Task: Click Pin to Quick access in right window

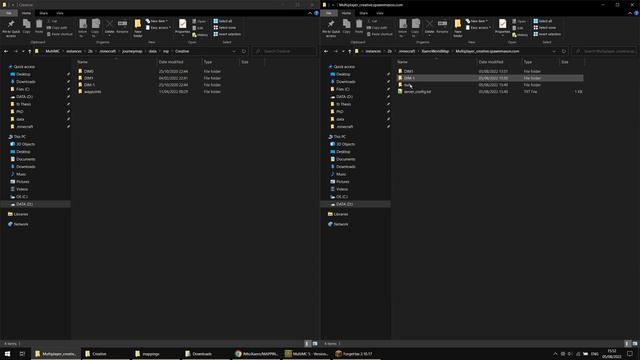Action: tap(331, 28)
